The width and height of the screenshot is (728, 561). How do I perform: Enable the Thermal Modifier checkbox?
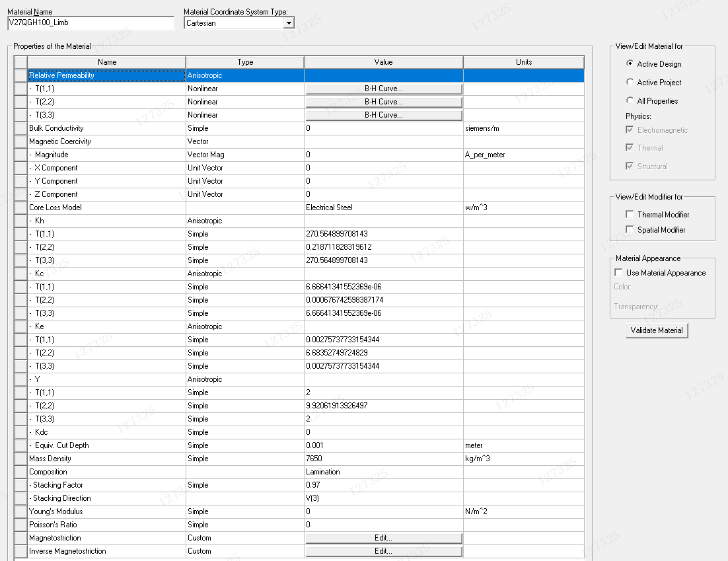630,215
